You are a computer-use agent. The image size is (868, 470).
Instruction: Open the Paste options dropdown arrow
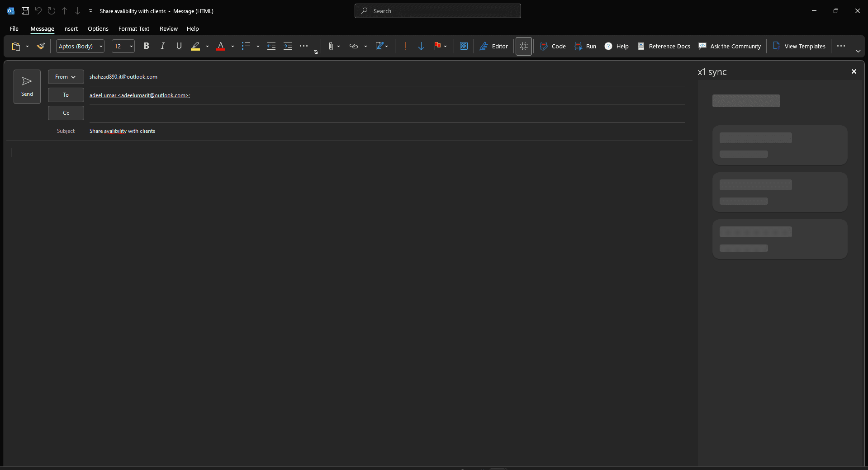point(27,46)
